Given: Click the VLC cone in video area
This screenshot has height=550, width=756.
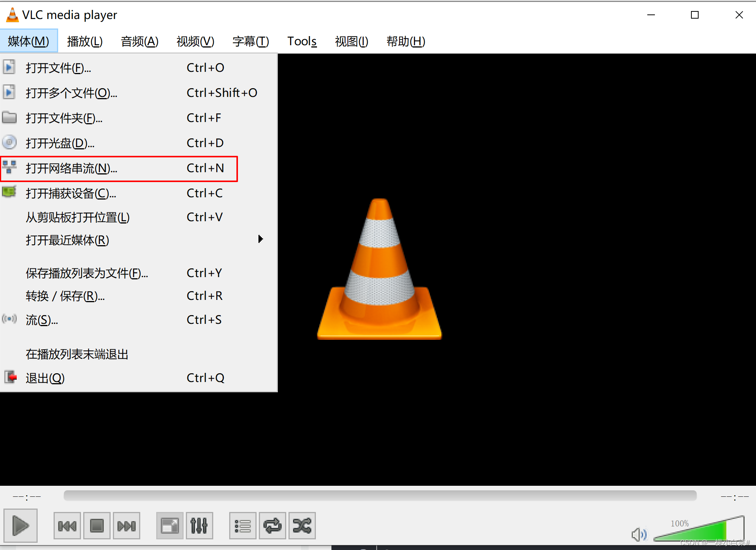Looking at the screenshot, I should point(379,269).
